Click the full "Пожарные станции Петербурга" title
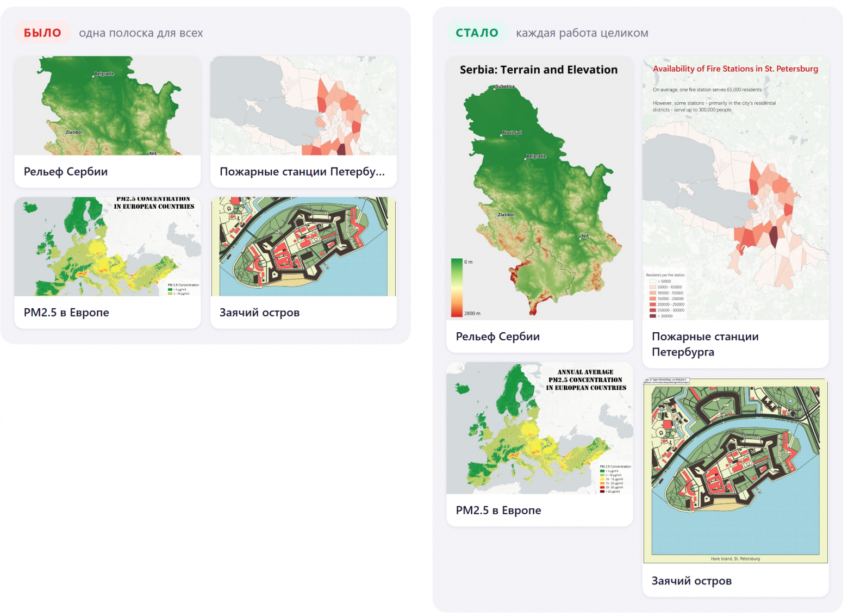 [x=705, y=344]
